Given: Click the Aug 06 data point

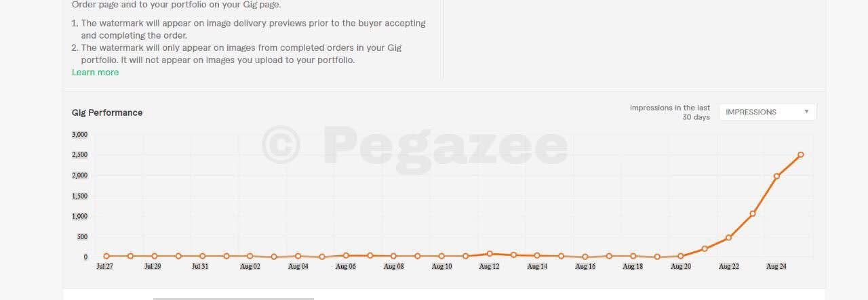Looking at the screenshot, I should pyautogui.click(x=346, y=255).
